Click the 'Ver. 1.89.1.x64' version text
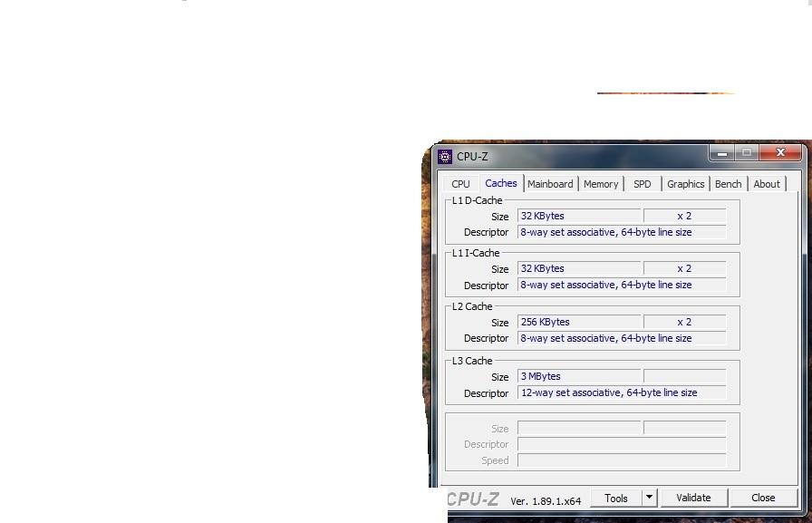812x523 pixels. click(x=546, y=500)
